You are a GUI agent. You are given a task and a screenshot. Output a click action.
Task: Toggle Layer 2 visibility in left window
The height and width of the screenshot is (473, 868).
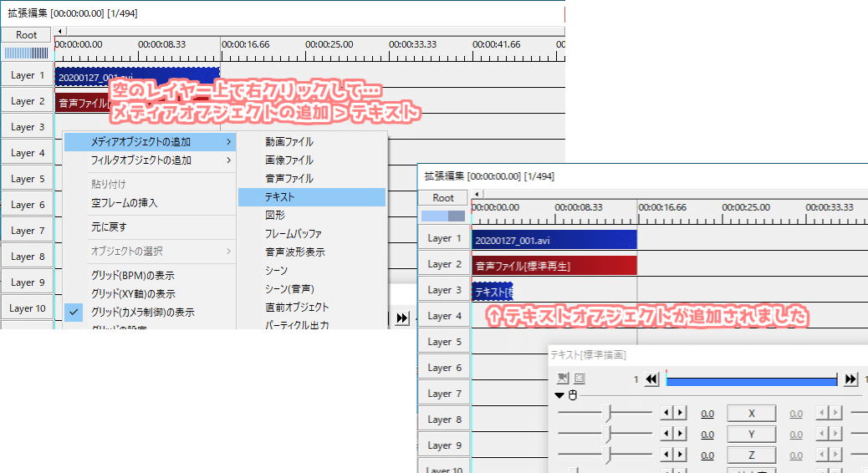click(27, 101)
